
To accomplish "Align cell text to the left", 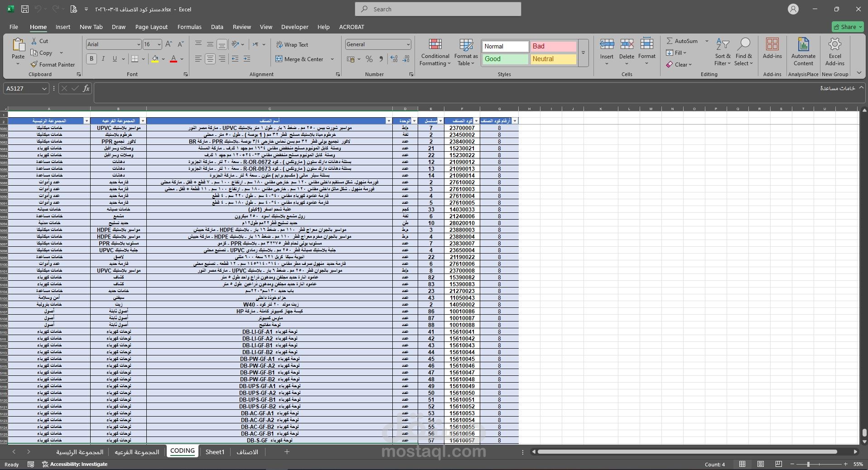I will pyautogui.click(x=198, y=59).
